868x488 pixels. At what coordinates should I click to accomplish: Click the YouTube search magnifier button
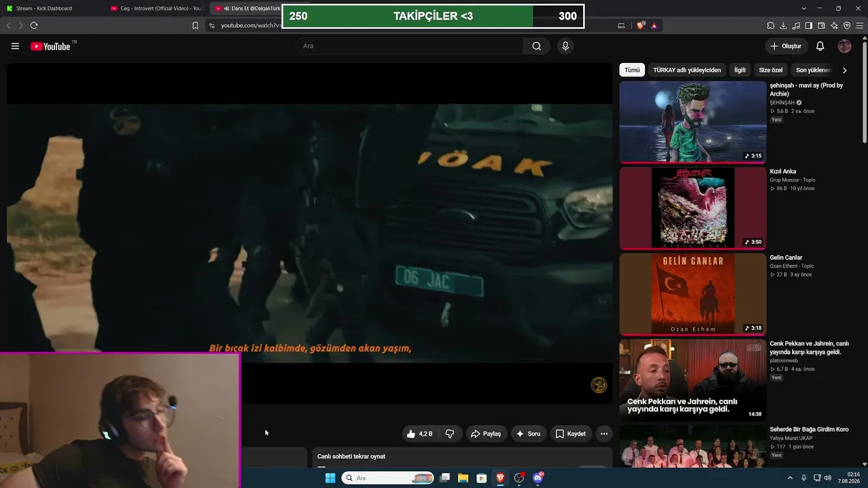click(536, 46)
